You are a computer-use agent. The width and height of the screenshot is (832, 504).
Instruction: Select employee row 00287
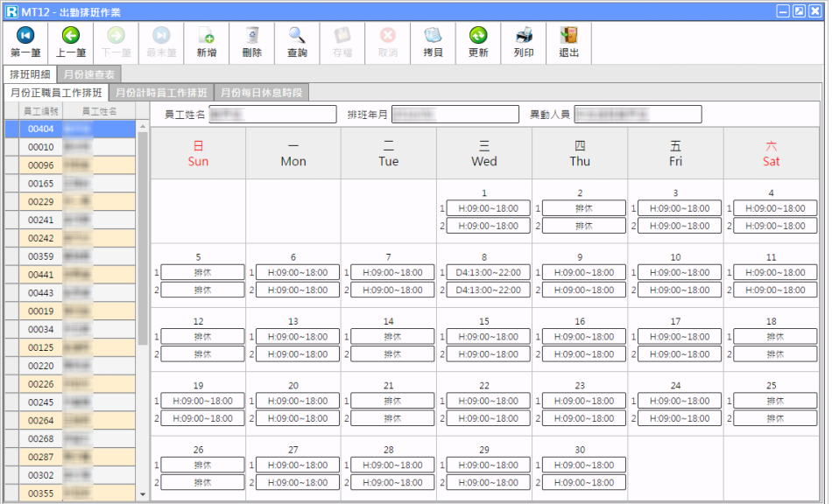[x=70, y=457]
